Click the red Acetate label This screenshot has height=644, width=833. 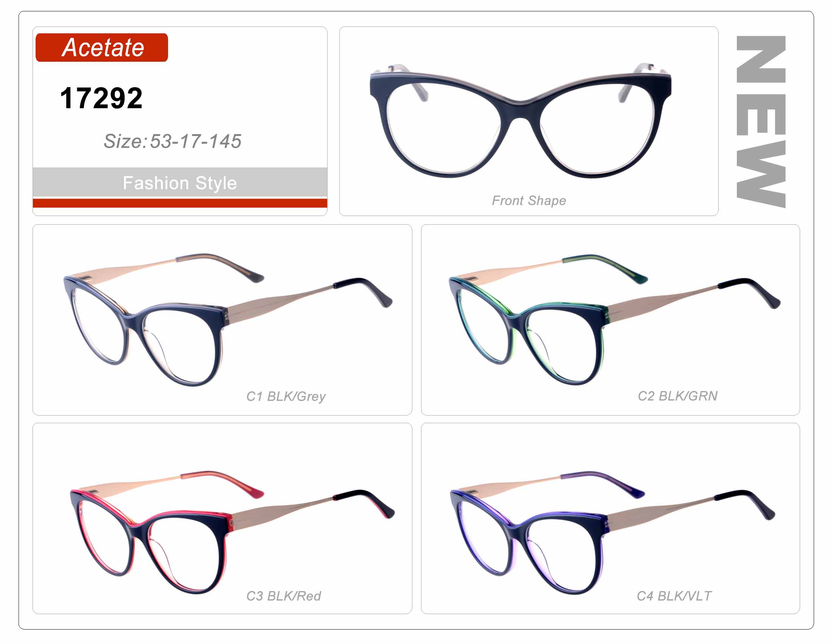[101, 48]
